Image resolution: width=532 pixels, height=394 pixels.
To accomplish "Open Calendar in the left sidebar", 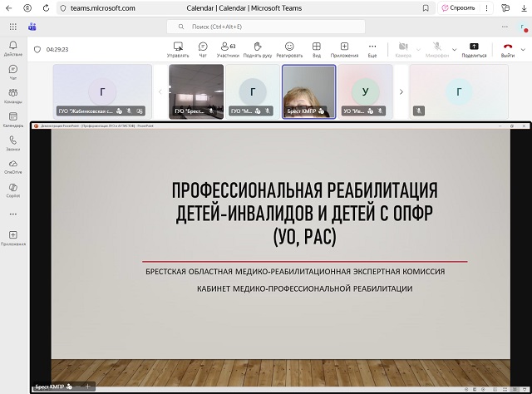I will [x=13, y=120].
